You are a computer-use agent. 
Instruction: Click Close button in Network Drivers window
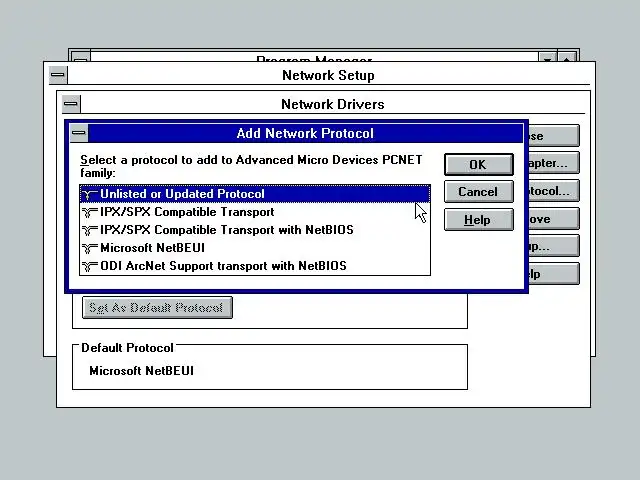(554, 136)
